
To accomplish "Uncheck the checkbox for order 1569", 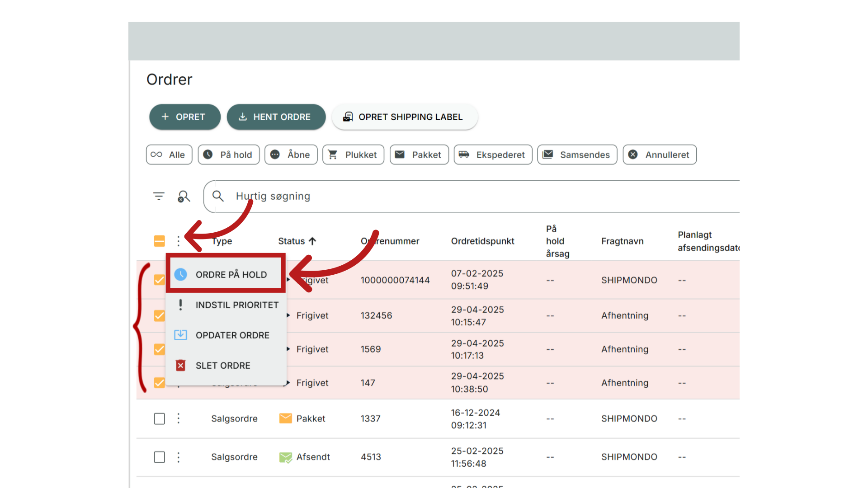I will [x=159, y=349].
